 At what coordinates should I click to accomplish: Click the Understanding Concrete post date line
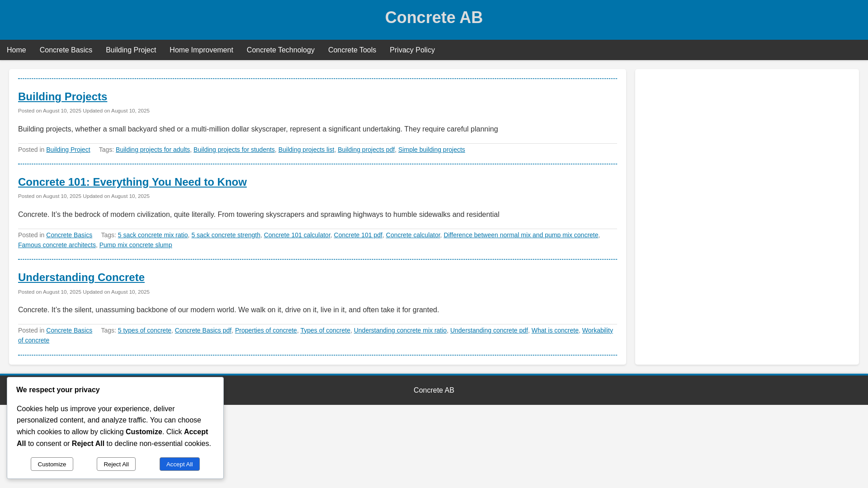[x=84, y=292]
